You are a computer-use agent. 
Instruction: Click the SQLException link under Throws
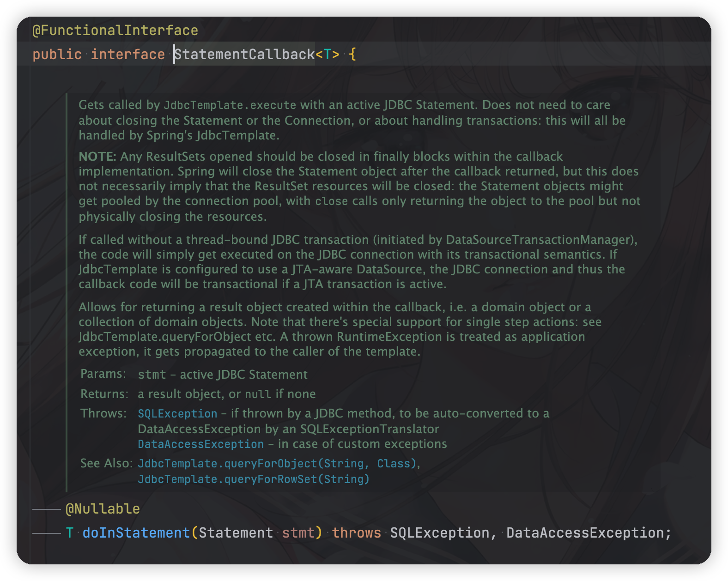point(177,413)
